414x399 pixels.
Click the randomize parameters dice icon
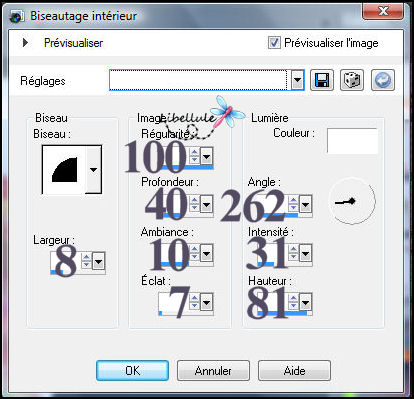(352, 80)
